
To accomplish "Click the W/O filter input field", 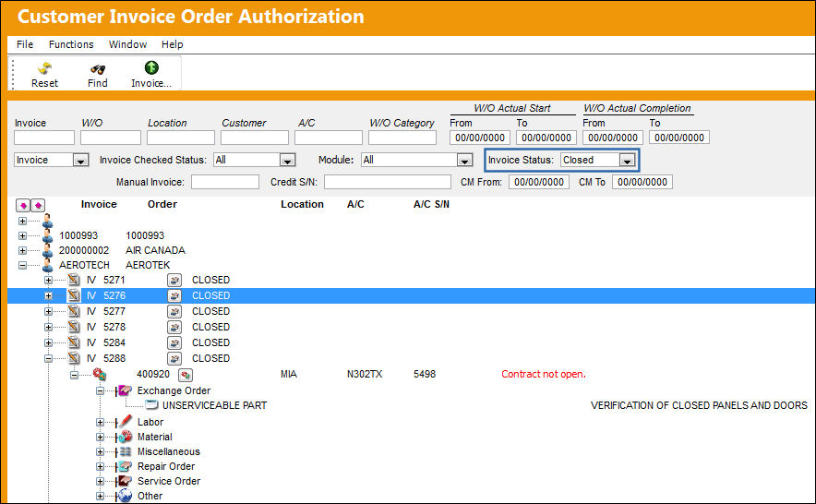I will pyautogui.click(x=111, y=138).
